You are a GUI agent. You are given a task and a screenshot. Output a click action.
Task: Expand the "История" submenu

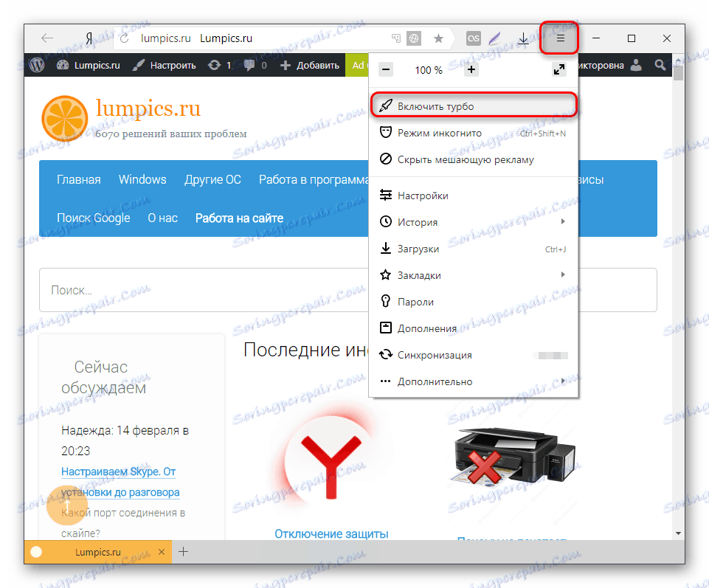pyautogui.click(x=474, y=222)
